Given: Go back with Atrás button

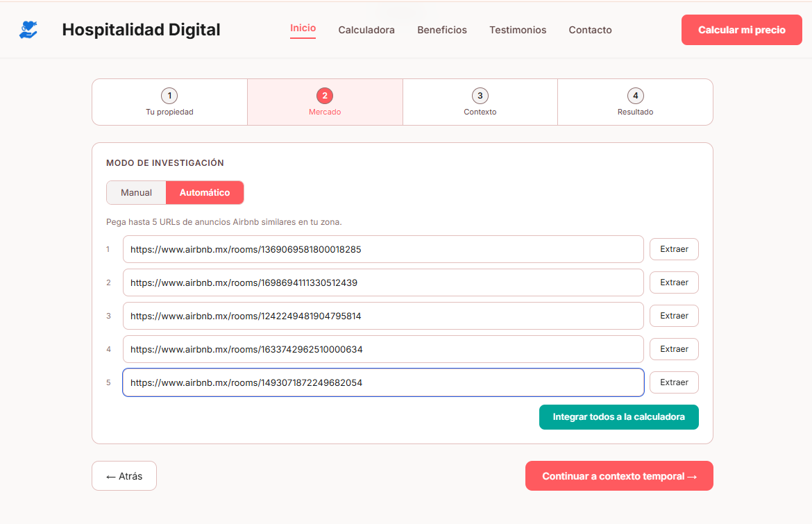Looking at the screenshot, I should point(124,476).
